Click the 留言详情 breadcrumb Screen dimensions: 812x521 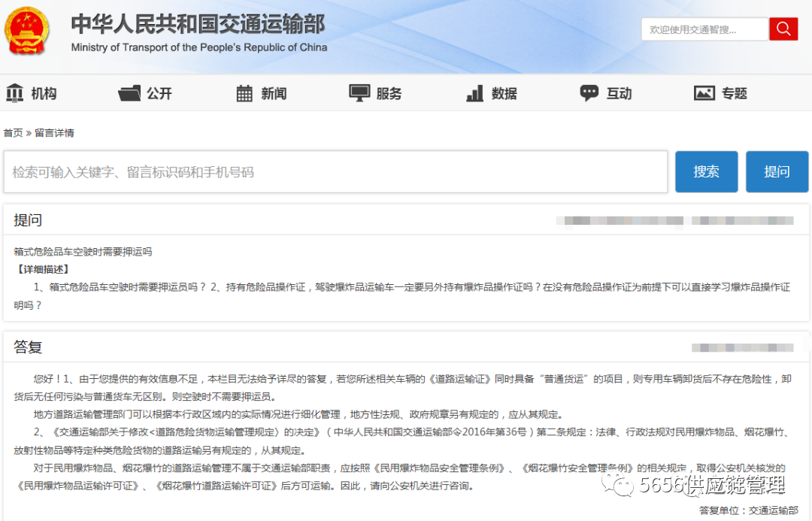click(x=54, y=133)
